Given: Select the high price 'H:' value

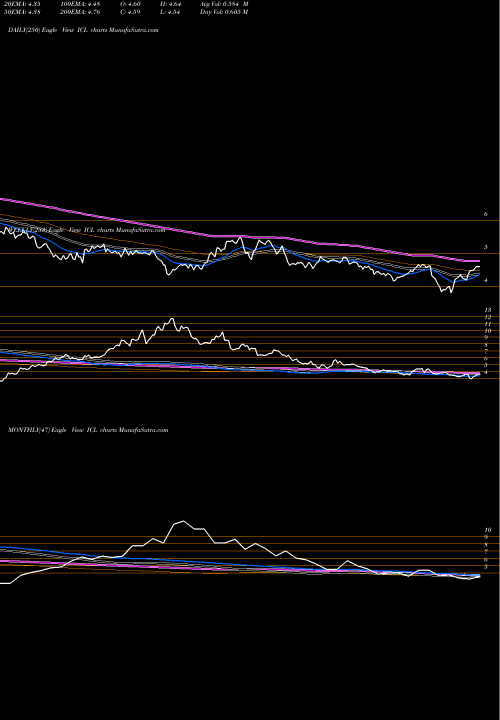Looking at the screenshot, I should tap(171, 4).
